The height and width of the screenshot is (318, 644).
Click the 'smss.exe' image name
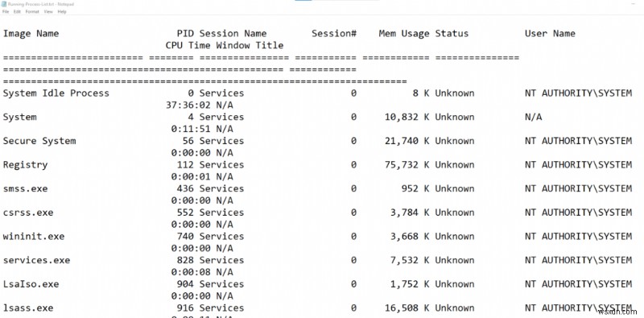pyautogui.click(x=25, y=188)
